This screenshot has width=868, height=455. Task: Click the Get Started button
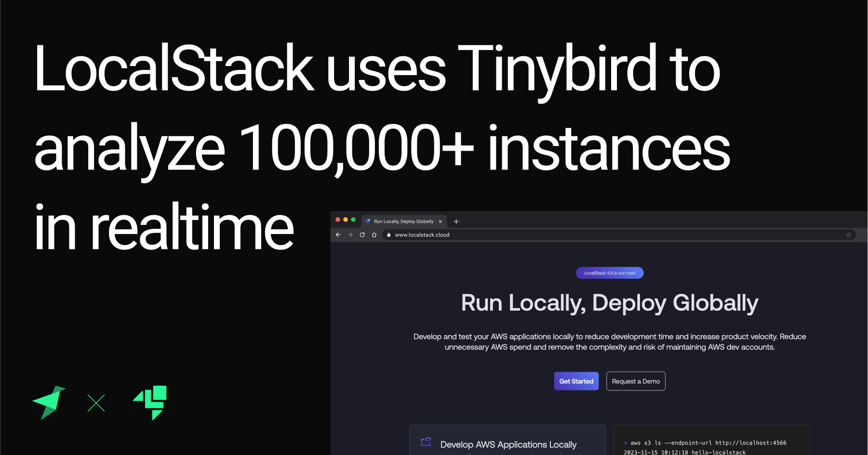tap(576, 381)
